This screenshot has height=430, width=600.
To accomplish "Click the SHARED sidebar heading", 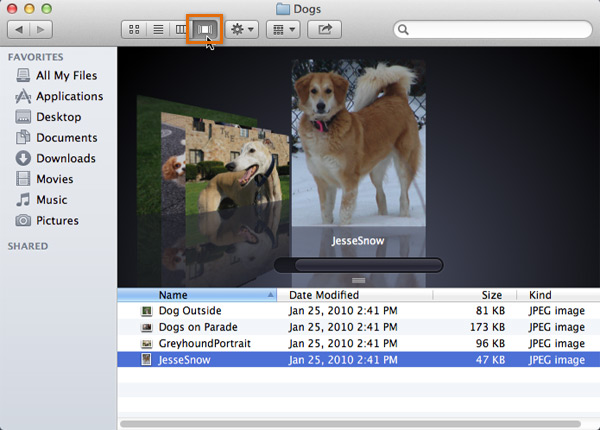I will (x=28, y=246).
